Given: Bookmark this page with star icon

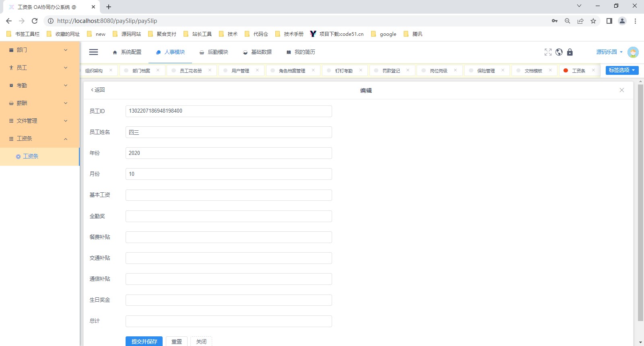Looking at the screenshot, I should [x=593, y=21].
